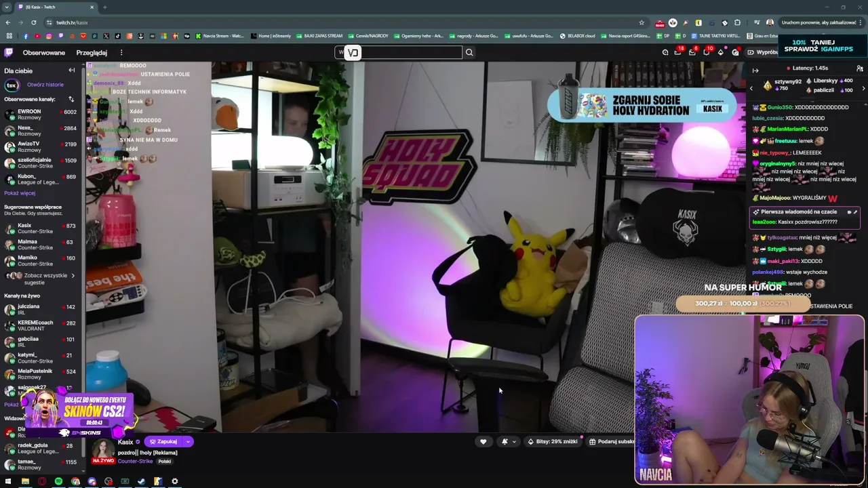Open whispers icon with 6 badge

[x=692, y=52]
